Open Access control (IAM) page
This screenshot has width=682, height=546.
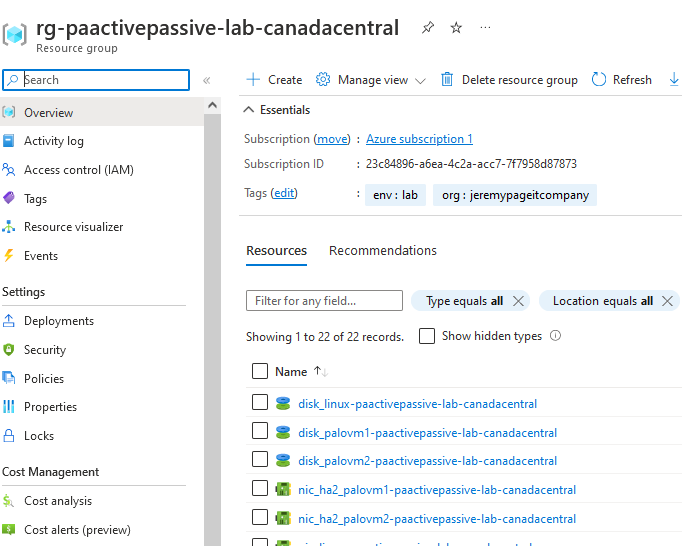(x=78, y=170)
